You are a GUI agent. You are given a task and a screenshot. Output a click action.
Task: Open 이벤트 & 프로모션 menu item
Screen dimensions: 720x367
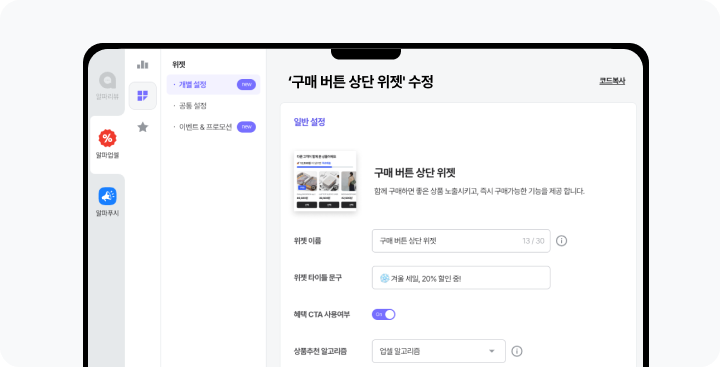click(205, 127)
